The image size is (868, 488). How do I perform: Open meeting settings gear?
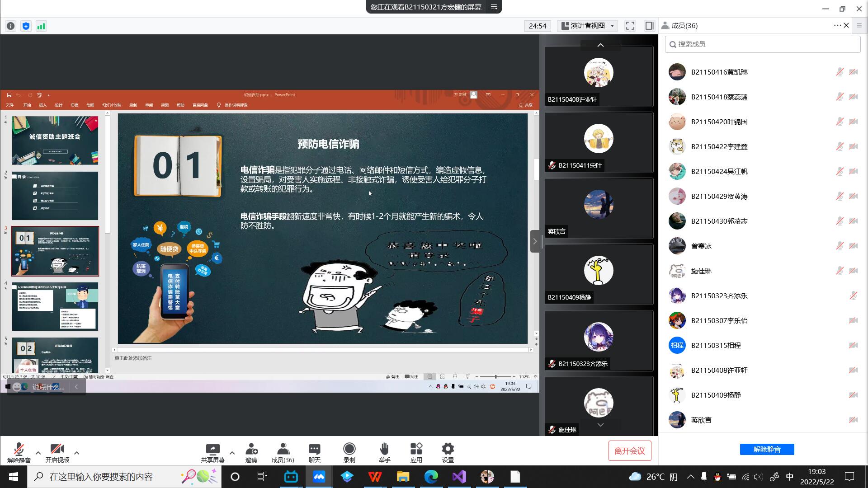point(448,450)
